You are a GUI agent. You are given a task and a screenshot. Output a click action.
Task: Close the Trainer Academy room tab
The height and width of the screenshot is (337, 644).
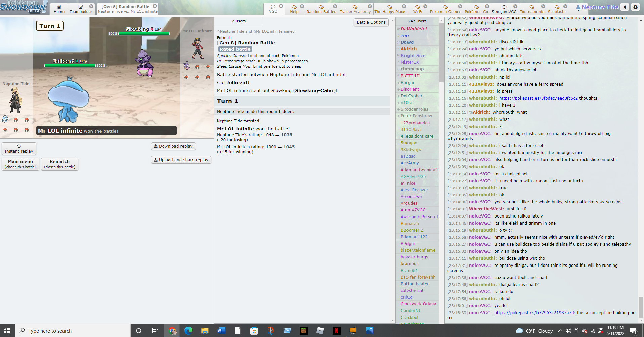coord(370,6)
